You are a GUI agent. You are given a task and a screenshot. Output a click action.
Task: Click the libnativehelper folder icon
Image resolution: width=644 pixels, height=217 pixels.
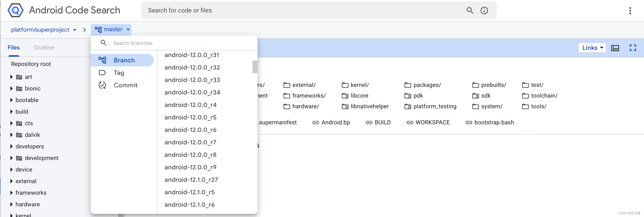pyautogui.click(x=345, y=107)
